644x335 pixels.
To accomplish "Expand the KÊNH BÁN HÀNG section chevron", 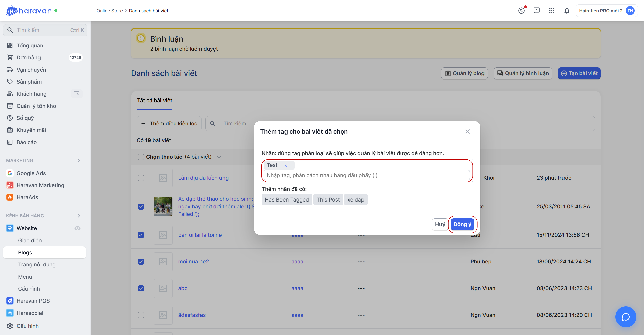I will [x=79, y=216].
